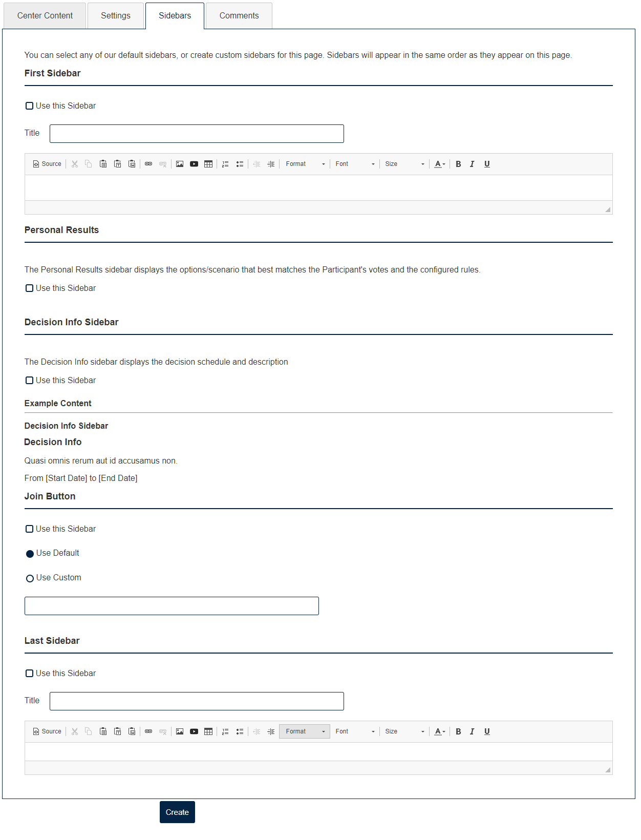Insert image icon in First Sidebar editor

click(180, 164)
